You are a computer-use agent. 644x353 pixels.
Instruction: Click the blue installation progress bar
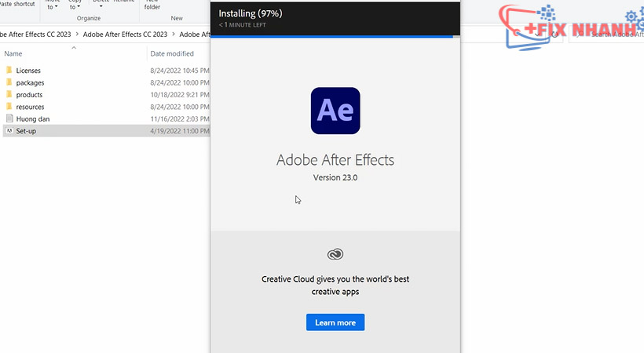[332, 37]
